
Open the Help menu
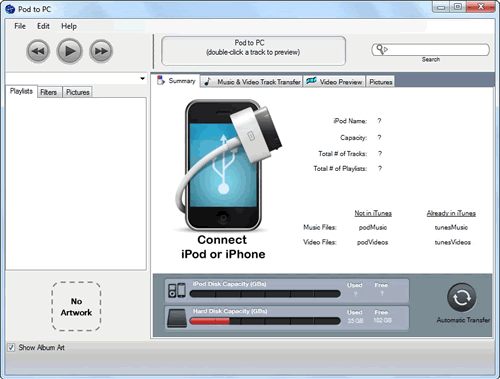coord(69,26)
